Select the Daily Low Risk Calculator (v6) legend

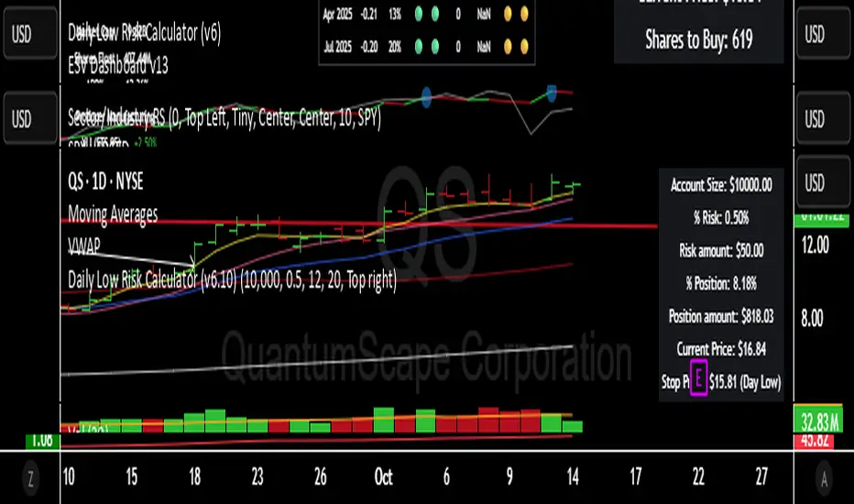click(x=145, y=33)
